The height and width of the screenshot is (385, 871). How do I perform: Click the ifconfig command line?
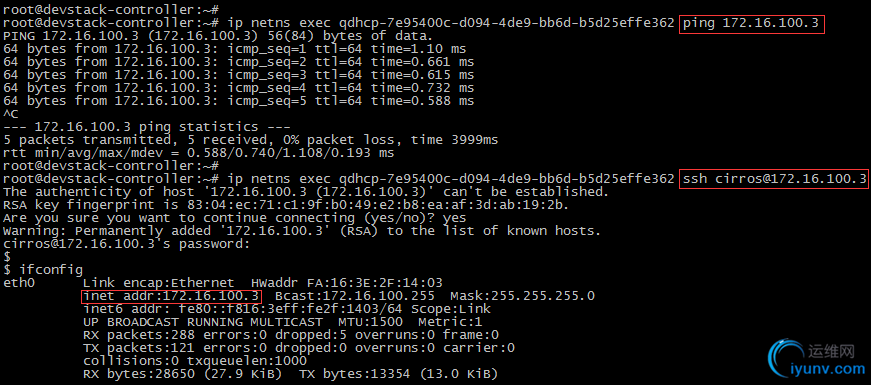coord(43,271)
